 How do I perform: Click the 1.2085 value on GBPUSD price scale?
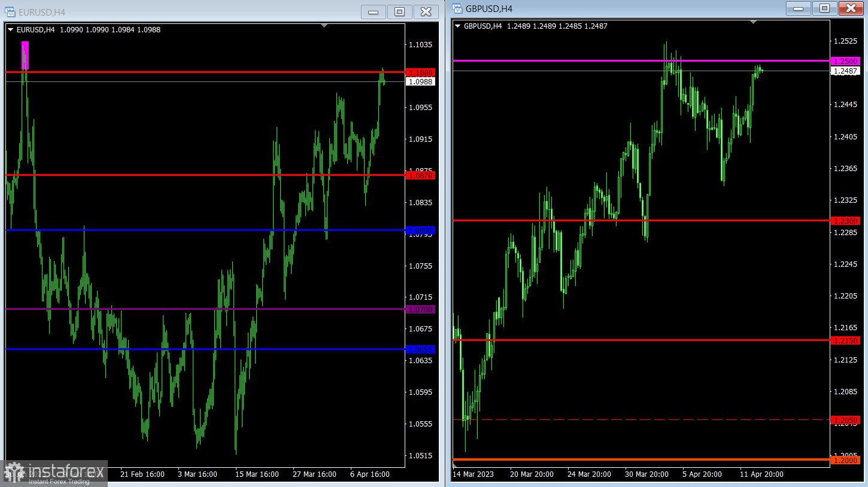845,391
